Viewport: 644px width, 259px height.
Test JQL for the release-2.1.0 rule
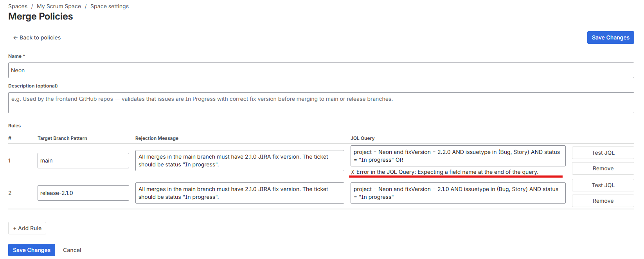pyautogui.click(x=603, y=185)
